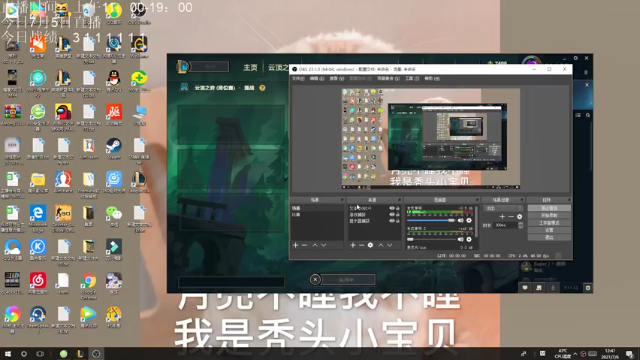Open OBS Settings from the controls panel
The height and width of the screenshot is (360, 640).
tap(549, 230)
